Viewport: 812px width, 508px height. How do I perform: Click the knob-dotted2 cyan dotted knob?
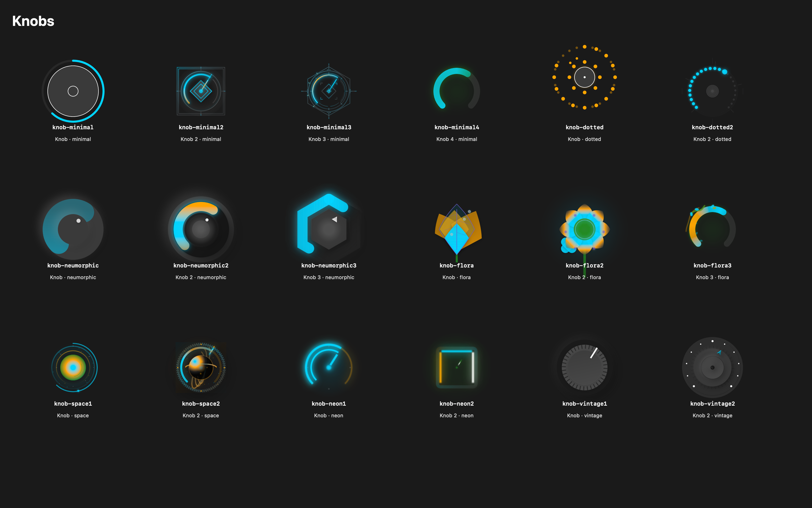tap(712, 91)
